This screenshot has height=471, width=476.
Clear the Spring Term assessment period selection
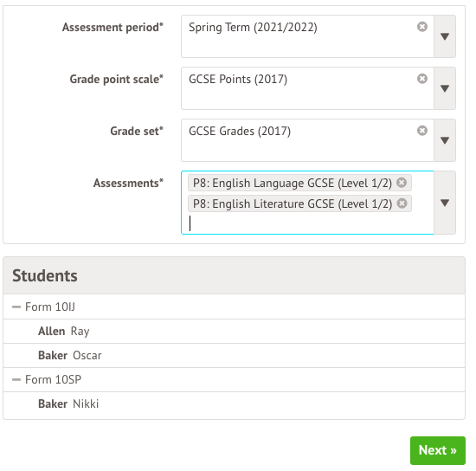[422, 27]
